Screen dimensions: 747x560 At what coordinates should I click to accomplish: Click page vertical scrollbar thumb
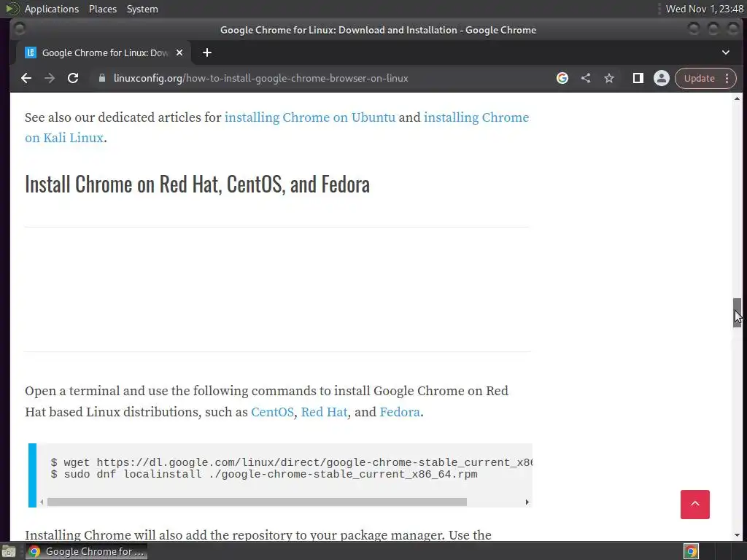click(737, 312)
